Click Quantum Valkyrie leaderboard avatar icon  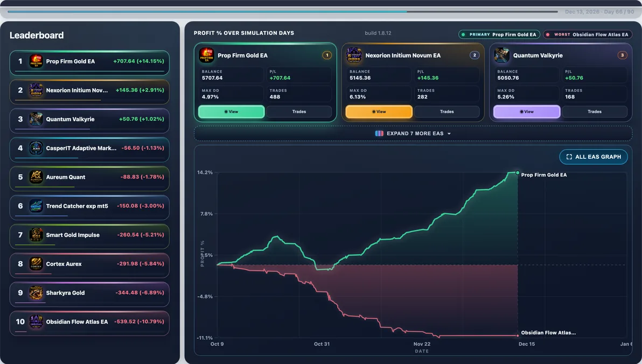[36, 119]
